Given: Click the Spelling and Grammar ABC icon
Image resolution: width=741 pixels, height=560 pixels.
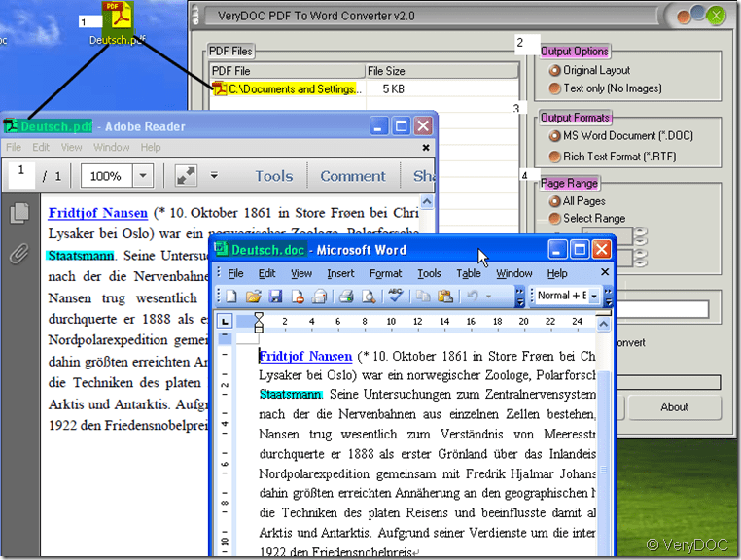Looking at the screenshot, I should pyautogui.click(x=396, y=296).
